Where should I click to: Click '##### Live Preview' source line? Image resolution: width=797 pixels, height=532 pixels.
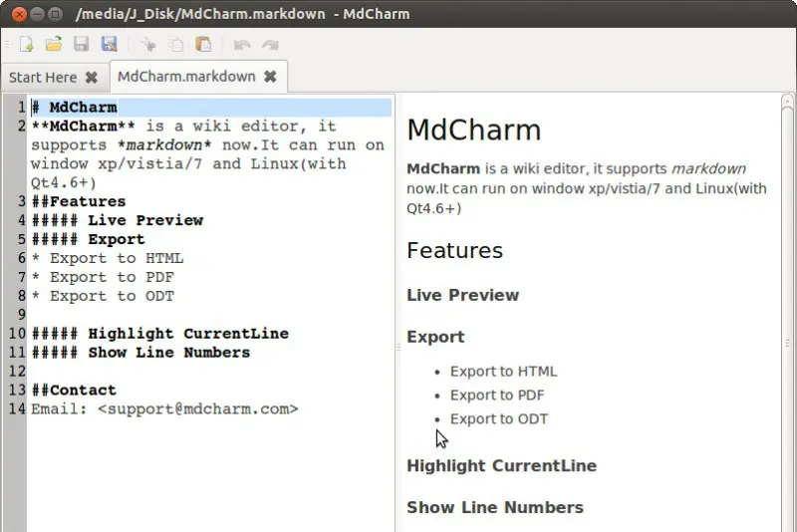pyautogui.click(x=117, y=220)
